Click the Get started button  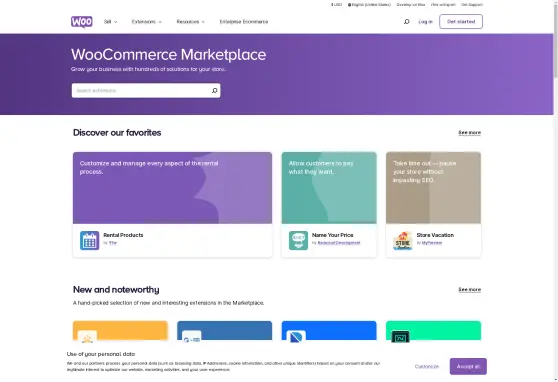tap(461, 22)
